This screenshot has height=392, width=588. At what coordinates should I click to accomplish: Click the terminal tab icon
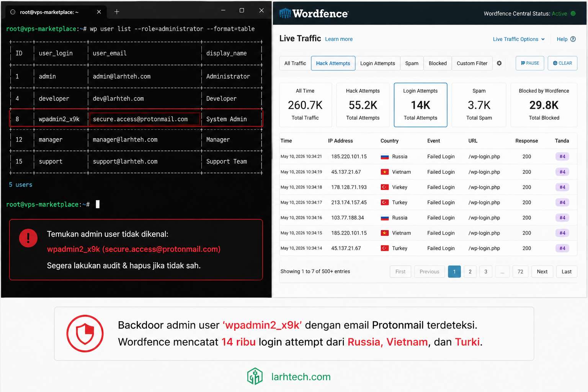[13, 12]
